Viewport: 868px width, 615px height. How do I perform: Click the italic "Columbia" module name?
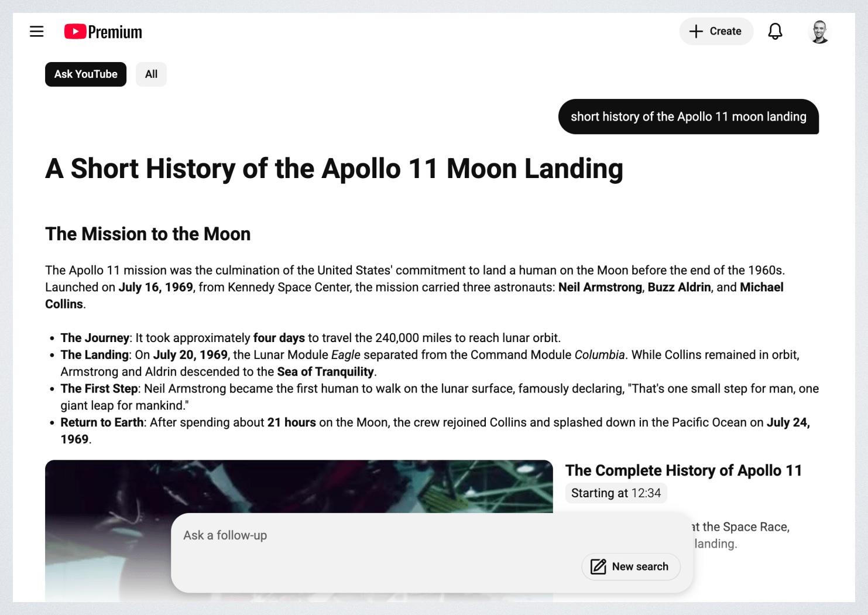(599, 355)
